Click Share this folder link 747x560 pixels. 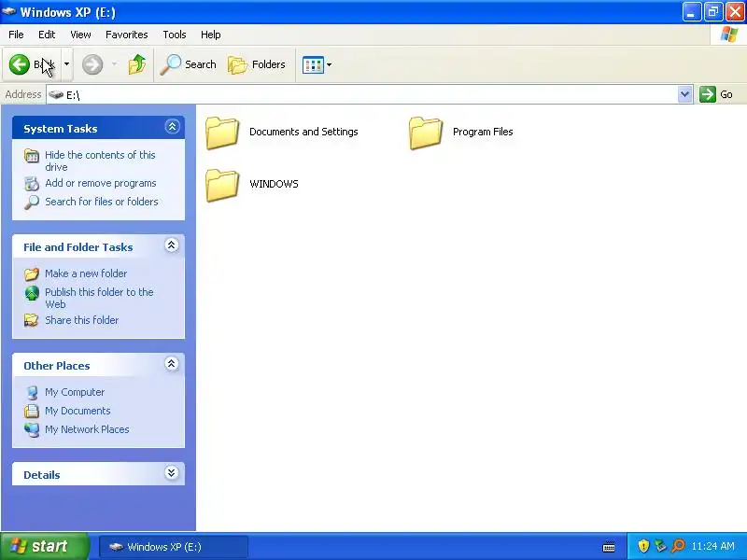81,320
